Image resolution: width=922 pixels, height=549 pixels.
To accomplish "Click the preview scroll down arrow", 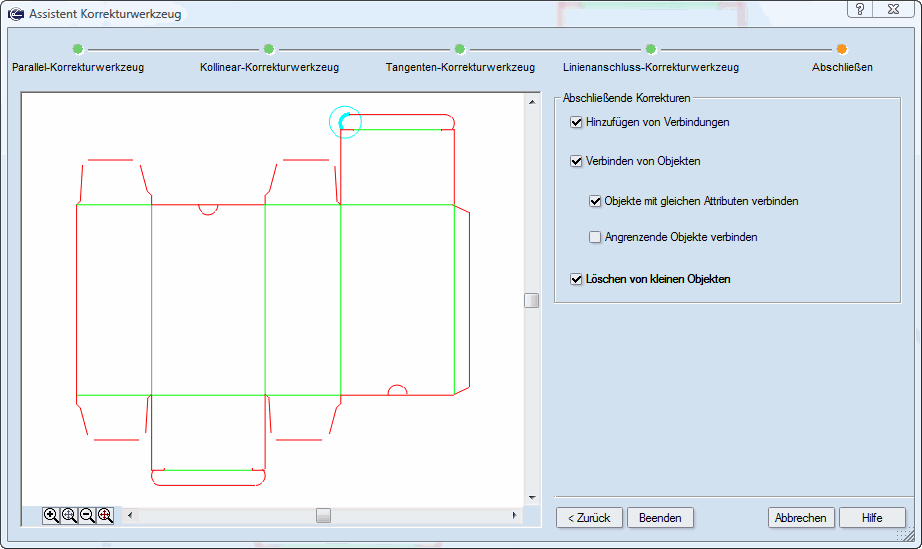I will click(532, 498).
